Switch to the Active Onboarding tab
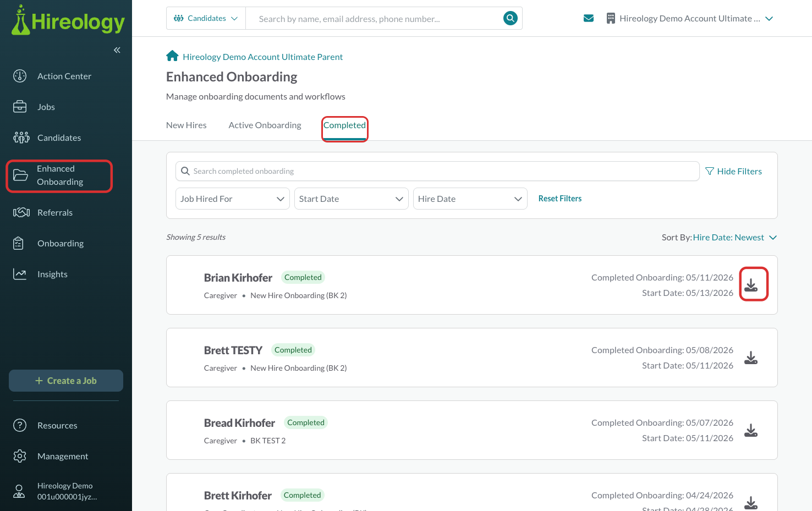Image resolution: width=812 pixels, height=511 pixels. pos(265,125)
